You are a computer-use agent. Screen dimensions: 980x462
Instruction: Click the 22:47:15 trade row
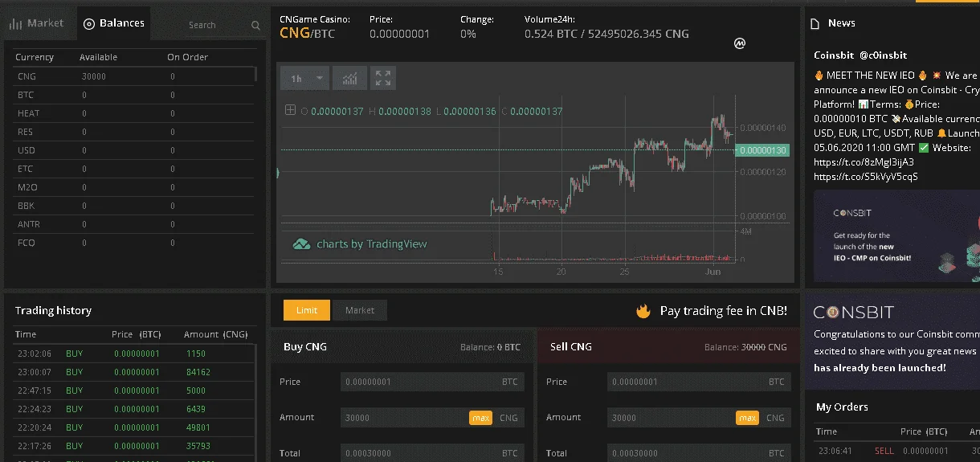tap(133, 390)
